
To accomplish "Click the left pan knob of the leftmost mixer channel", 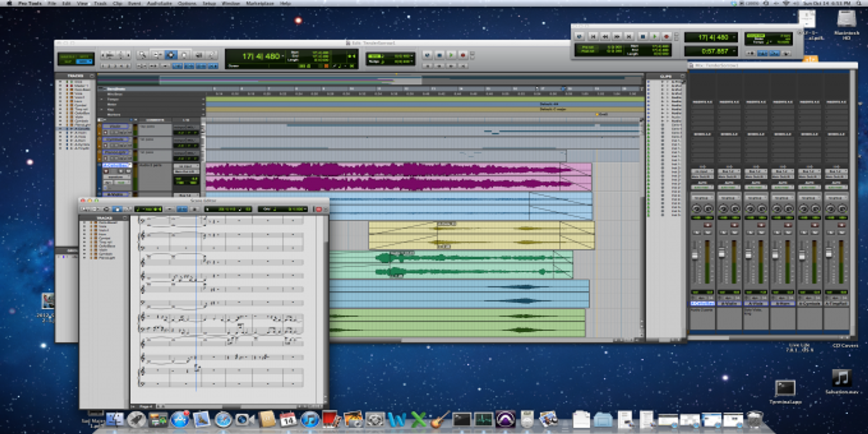I will tap(696, 209).
